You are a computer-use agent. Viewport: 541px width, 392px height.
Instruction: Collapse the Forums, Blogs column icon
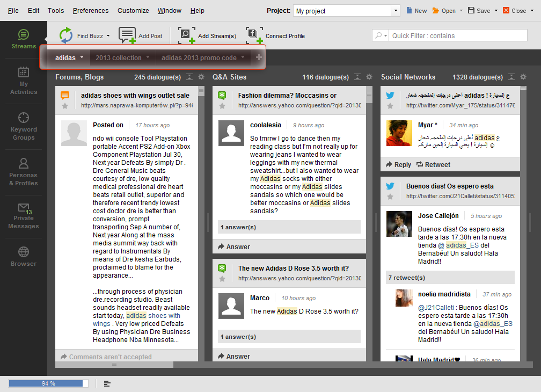(x=189, y=77)
